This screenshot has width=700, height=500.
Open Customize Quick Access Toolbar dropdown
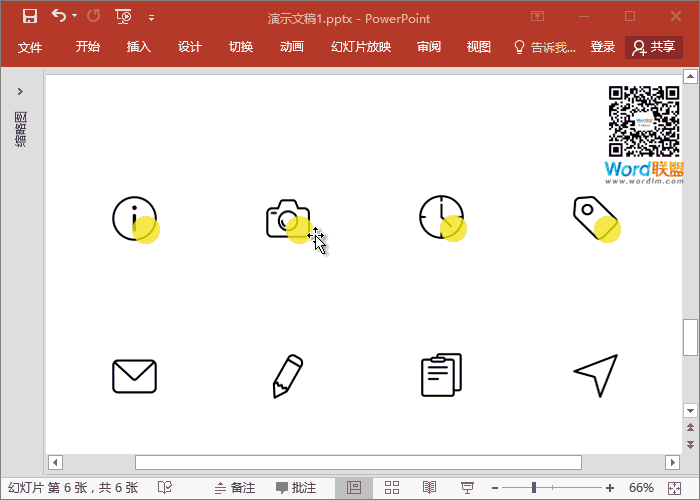click(151, 17)
